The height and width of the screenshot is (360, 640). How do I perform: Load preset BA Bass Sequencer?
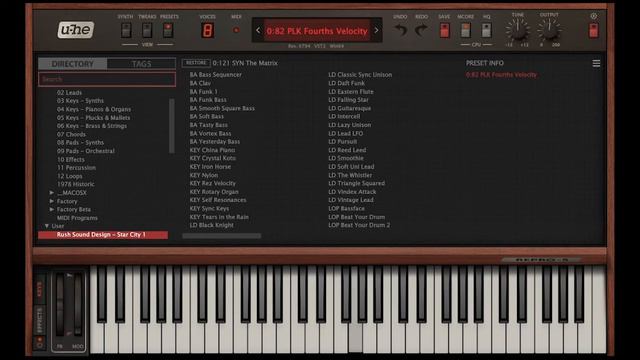click(216, 75)
